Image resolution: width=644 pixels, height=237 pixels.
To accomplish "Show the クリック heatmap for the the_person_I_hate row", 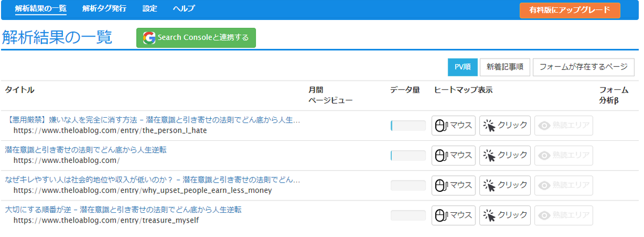I will click(x=505, y=126).
